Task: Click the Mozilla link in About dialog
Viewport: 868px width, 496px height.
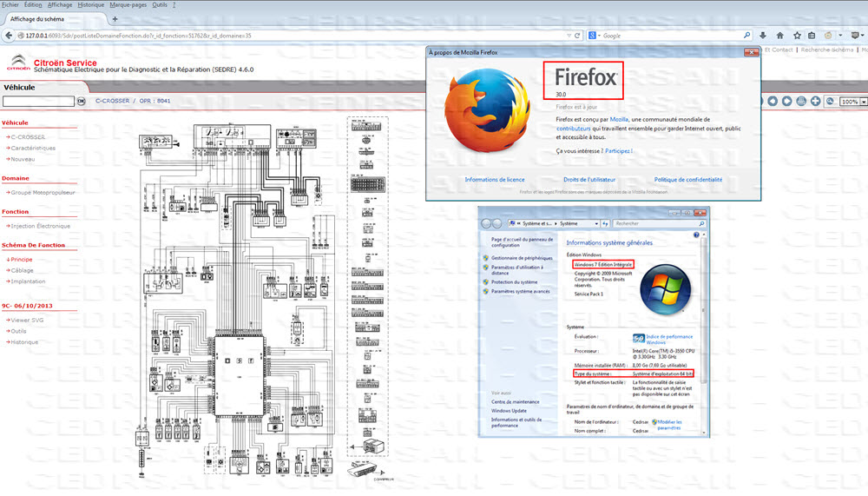Action: (619, 119)
